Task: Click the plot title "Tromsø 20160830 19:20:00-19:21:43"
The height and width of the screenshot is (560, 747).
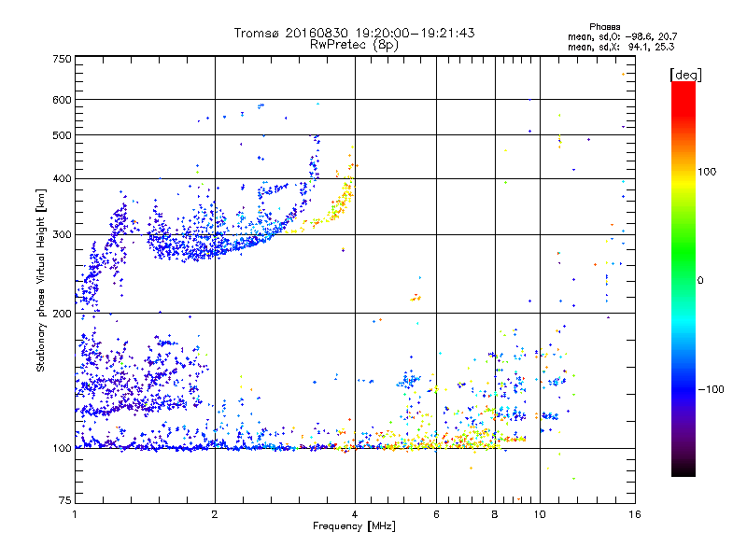Action: [x=354, y=33]
